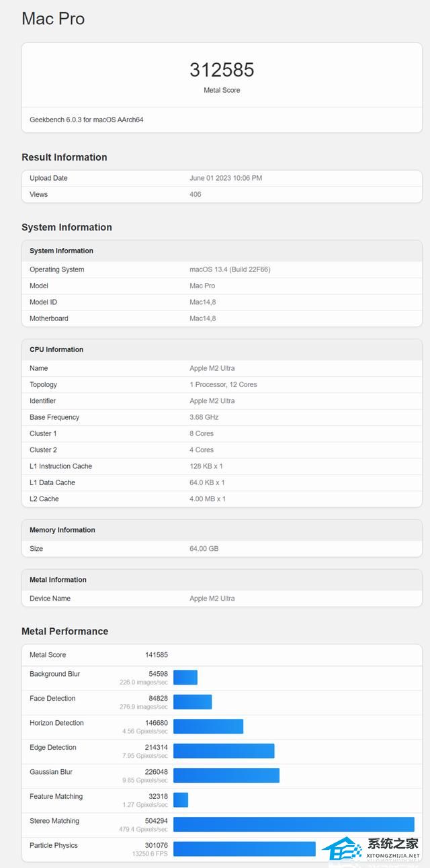Screen dimensions: 430x868
Task: Click the Metal Information section header
Action: click(58, 580)
